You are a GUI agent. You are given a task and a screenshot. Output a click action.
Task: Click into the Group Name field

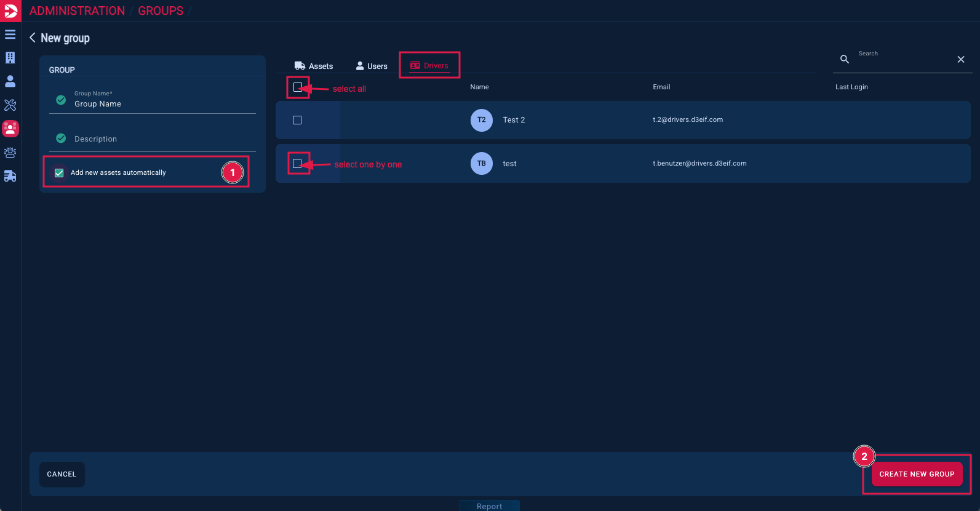160,104
